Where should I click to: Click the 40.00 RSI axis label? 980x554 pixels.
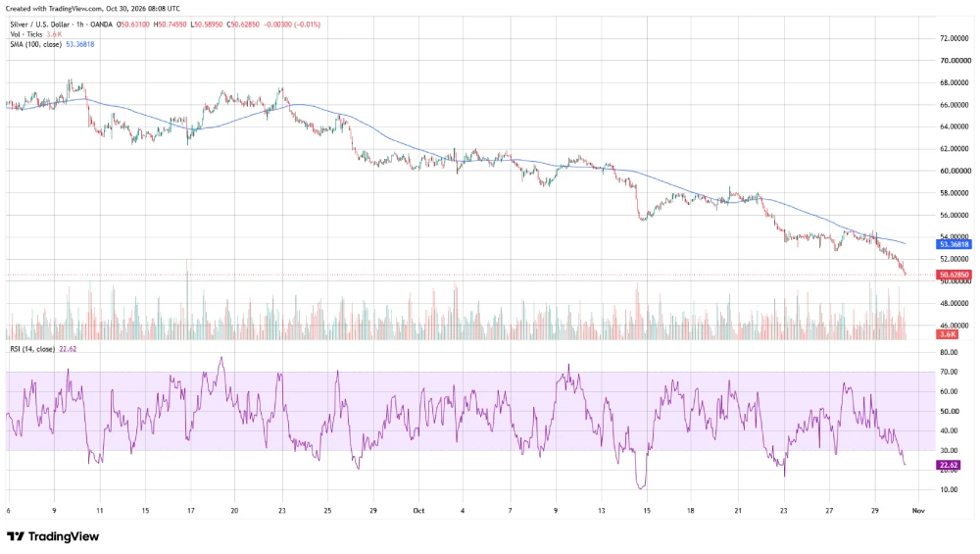click(949, 430)
